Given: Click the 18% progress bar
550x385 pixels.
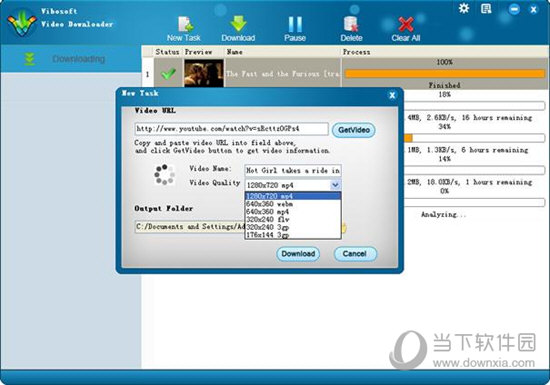Looking at the screenshot, I should point(474,106).
